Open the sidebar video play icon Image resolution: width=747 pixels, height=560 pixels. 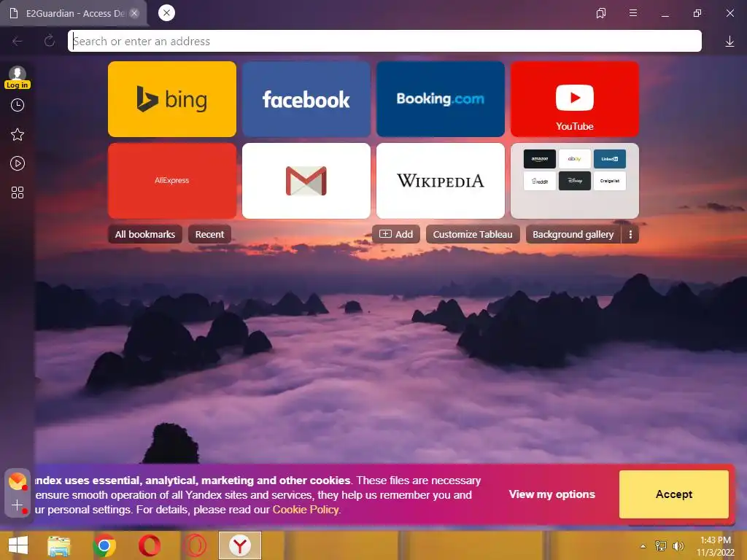pyautogui.click(x=18, y=163)
